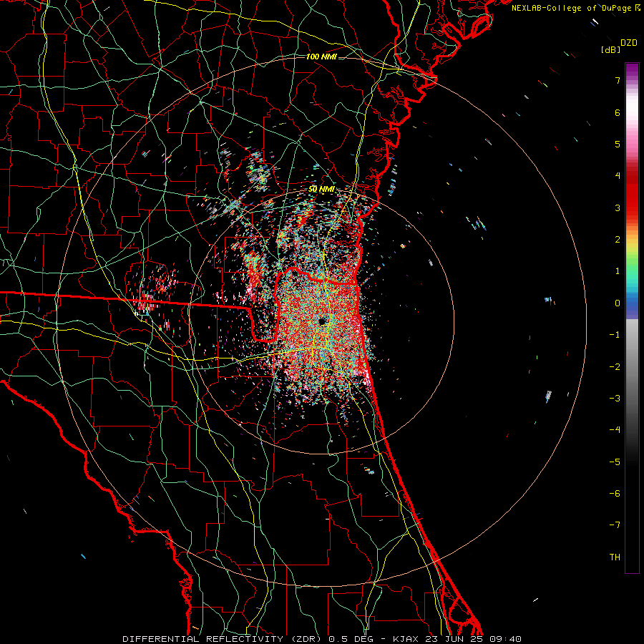Screen dimensions: 644x644
Task: Select the 6 value on the color scale
Action: point(618,112)
